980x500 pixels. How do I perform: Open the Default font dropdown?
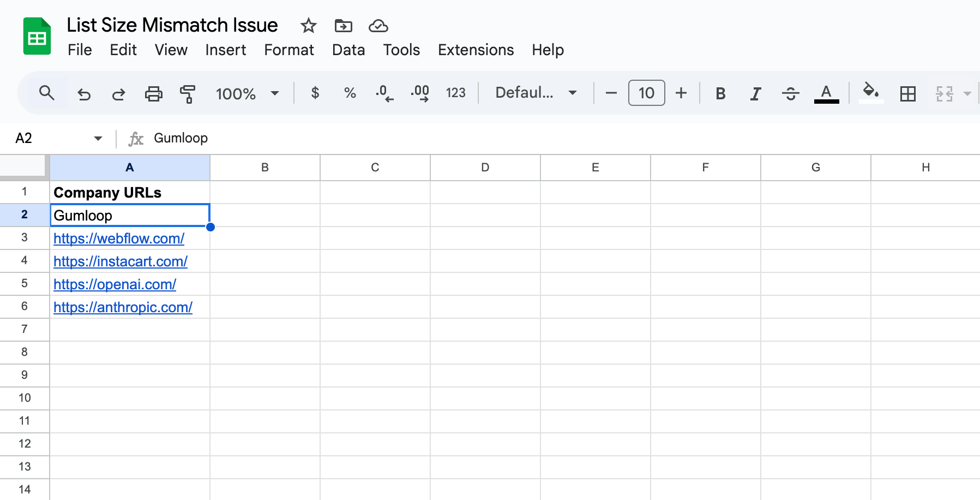[536, 93]
